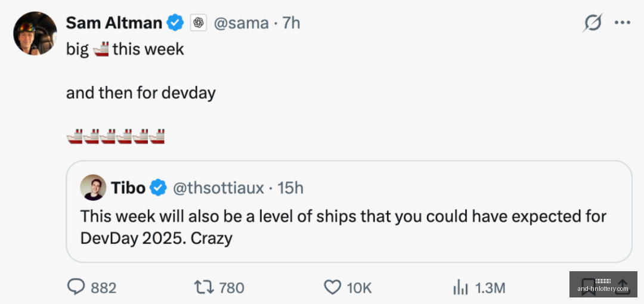Open the @thsottiaux handle link
644x304 pixels.
[218, 188]
